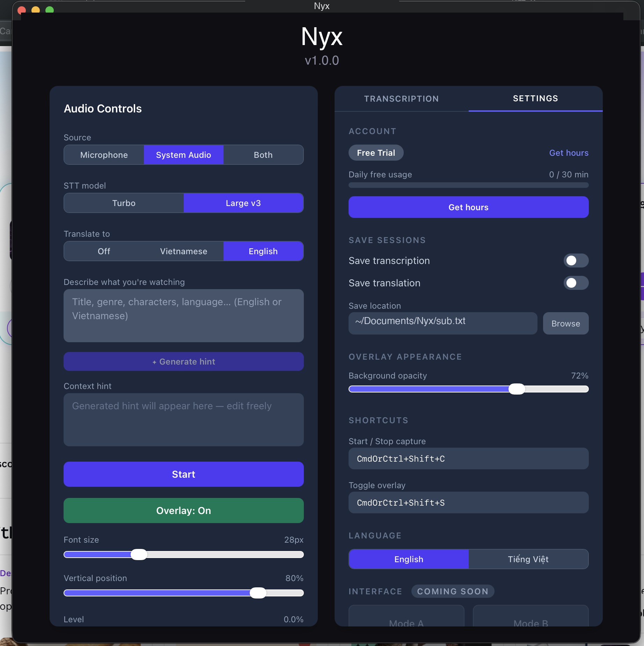The image size is (644, 646).
Task: Set translation target to Vietnamese
Action: pos(183,251)
